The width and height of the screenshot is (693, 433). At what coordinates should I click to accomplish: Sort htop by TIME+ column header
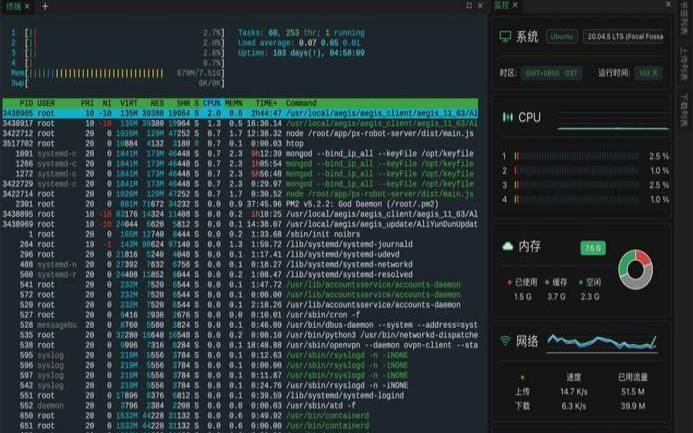coord(267,103)
